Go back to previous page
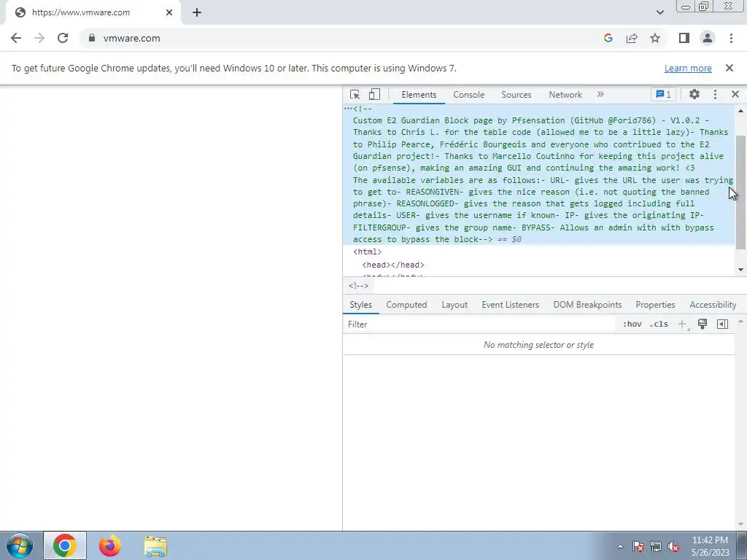Image resolution: width=747 pixels, height=560 pixels. pos(16,38)
